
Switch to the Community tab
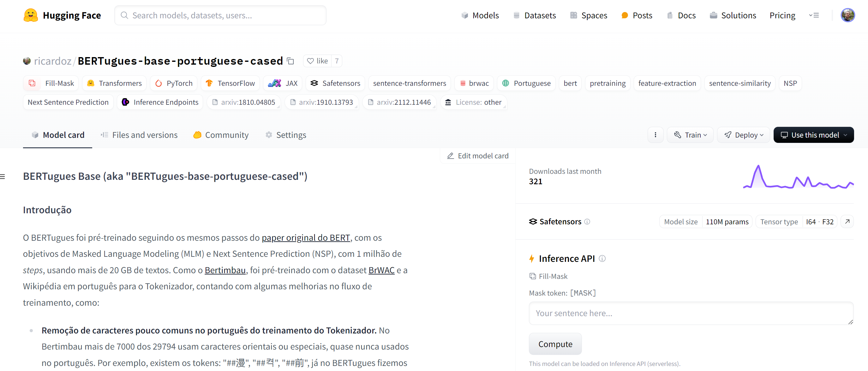point(221,134)
